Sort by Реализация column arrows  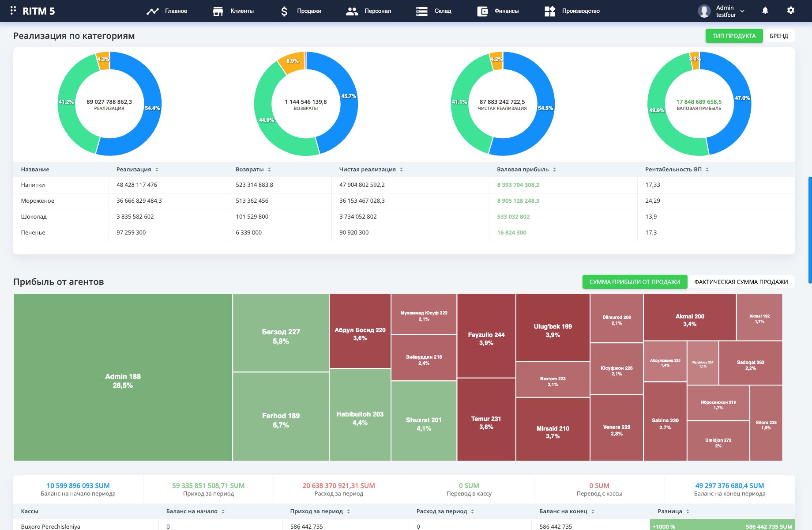tap(157, 170)
